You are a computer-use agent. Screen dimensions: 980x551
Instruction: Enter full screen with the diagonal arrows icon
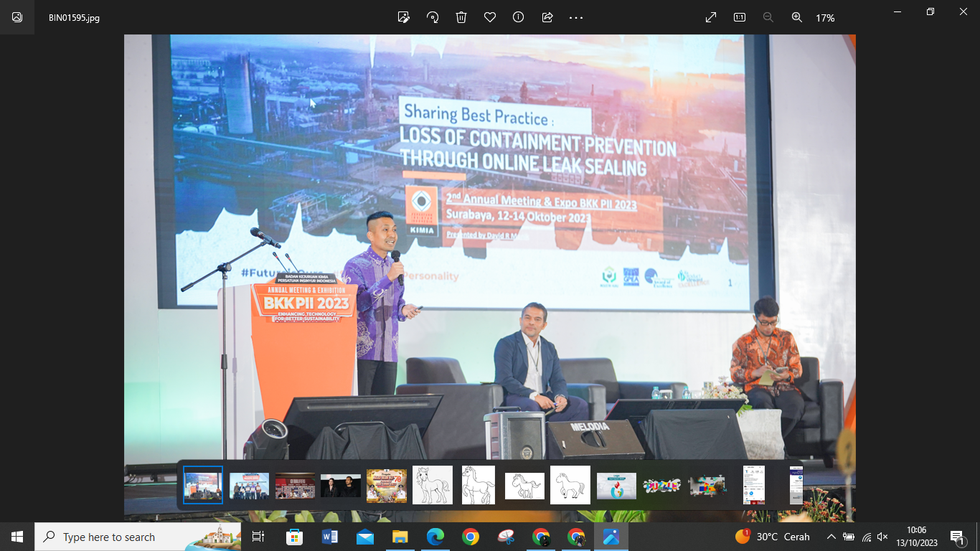[x=711, y=17]
